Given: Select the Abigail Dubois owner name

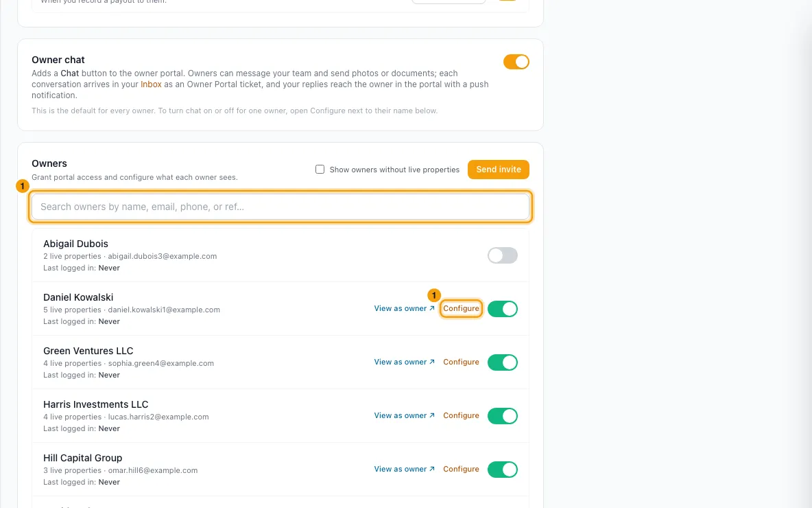Looking at the screenshot, I should [x=75, y=244].
